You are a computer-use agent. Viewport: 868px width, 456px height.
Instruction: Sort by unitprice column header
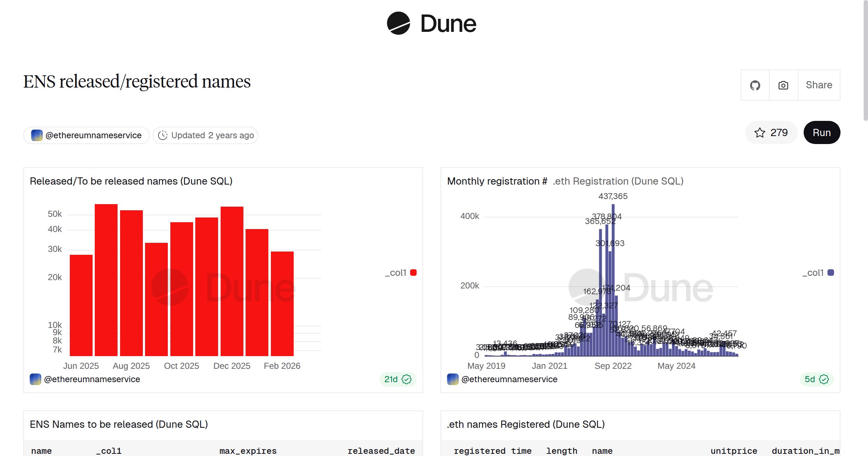click(733, 451)
